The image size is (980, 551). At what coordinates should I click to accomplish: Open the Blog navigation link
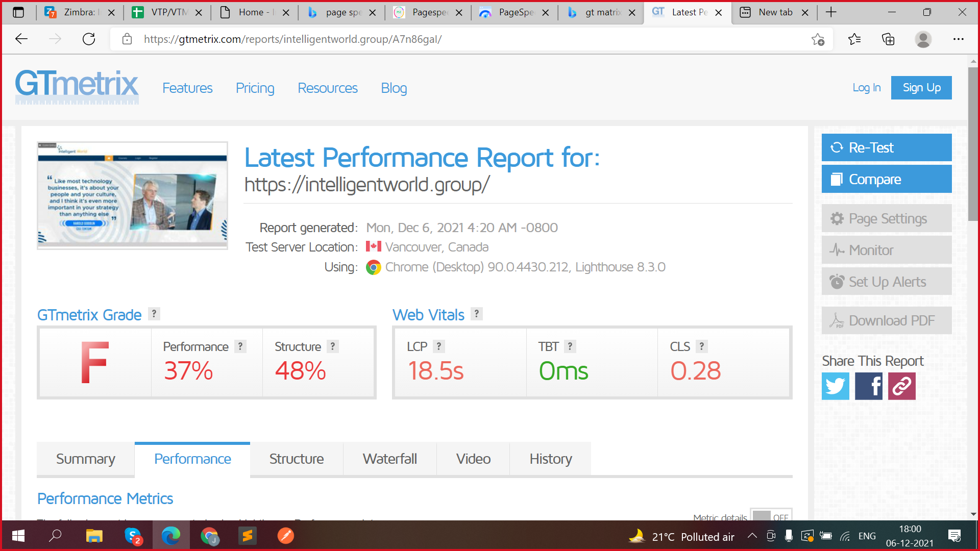(x=394, y=88)
